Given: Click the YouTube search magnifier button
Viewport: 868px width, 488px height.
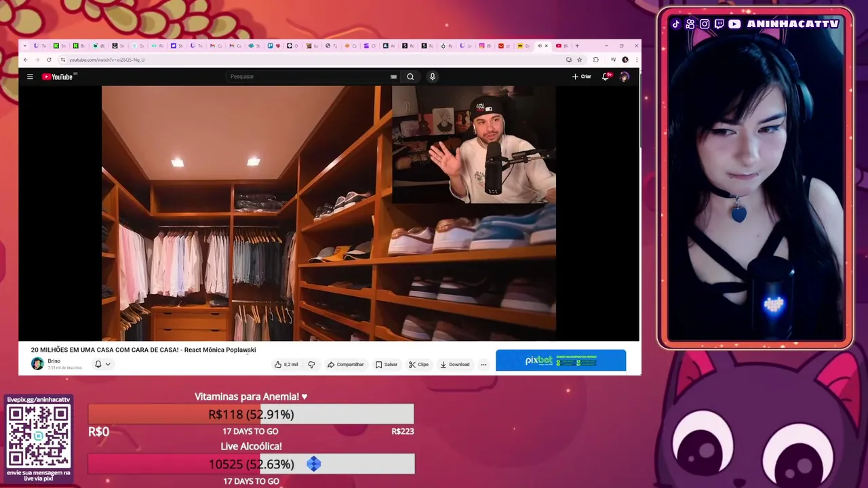Looking at the screenshot, I should (x=410, y=77).
